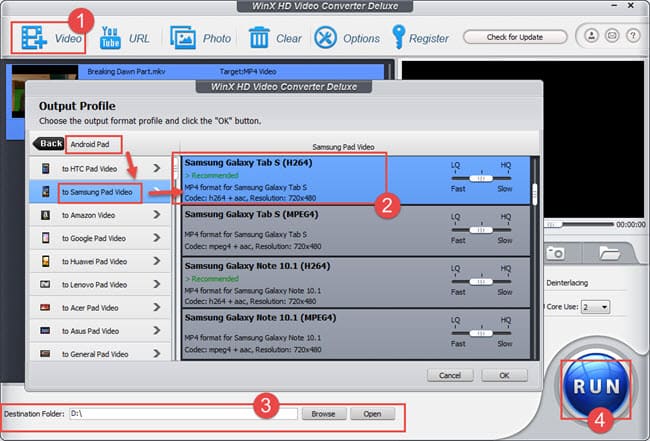This screenshot has width=650, height=441.
Task: Select Samsung Galaxy Note 10.1 (H264) profile
Action: [356, 282]
